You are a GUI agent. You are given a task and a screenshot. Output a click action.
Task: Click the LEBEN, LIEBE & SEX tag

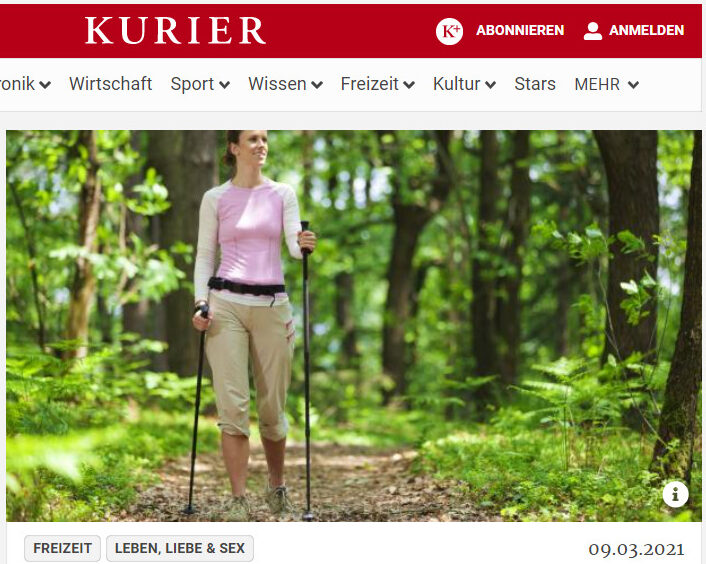(180, 548)
